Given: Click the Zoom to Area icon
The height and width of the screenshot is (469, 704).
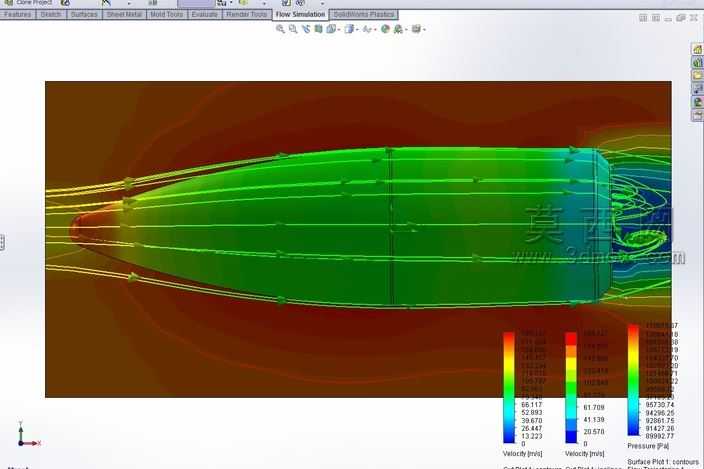Looking at the screenshot, I should (x=293, y=29).
